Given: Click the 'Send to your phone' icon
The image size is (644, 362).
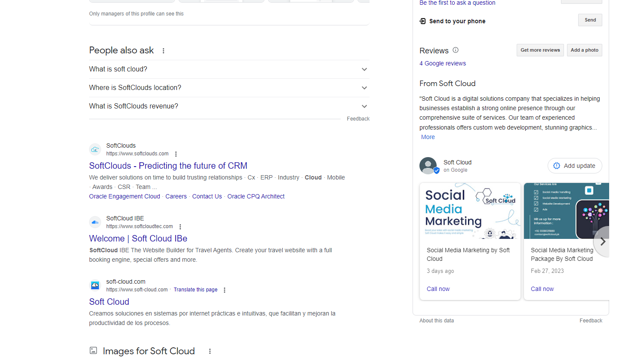Looking at the screenshot, I should coord(422,21).
